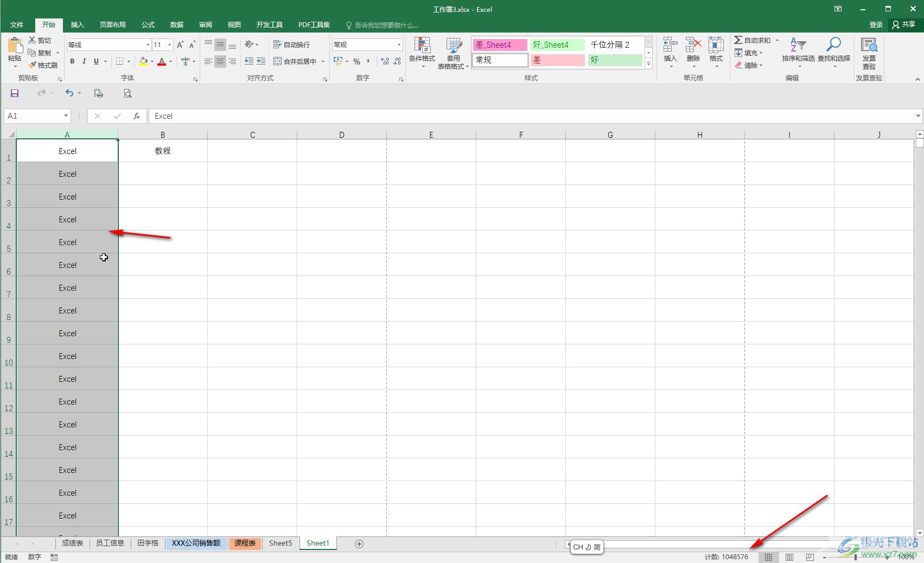This screenshot has height=563, width=924.
Task: Toggle center horizontal alignment
Action: [x=220, y=61]
